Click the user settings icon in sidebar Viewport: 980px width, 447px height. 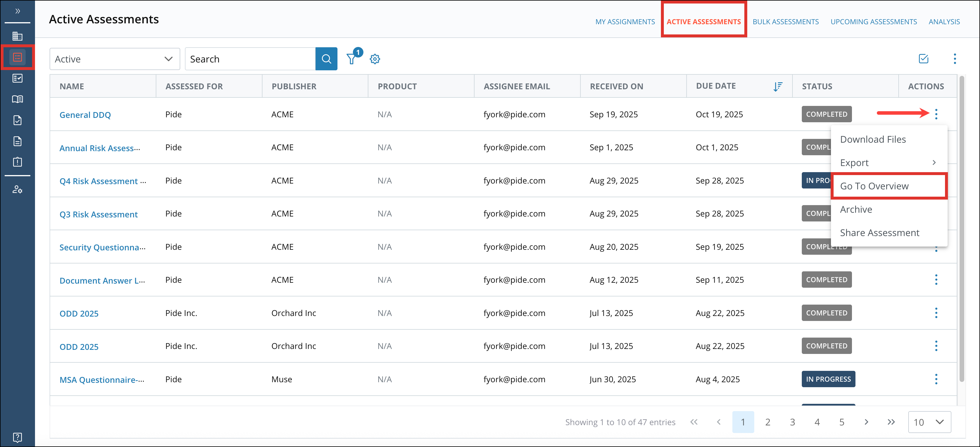click(17, 189)
